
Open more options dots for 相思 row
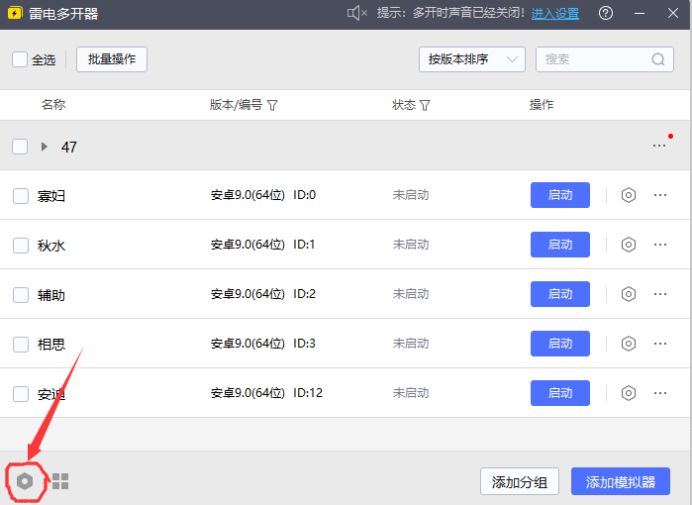click(x=660, y=343)
